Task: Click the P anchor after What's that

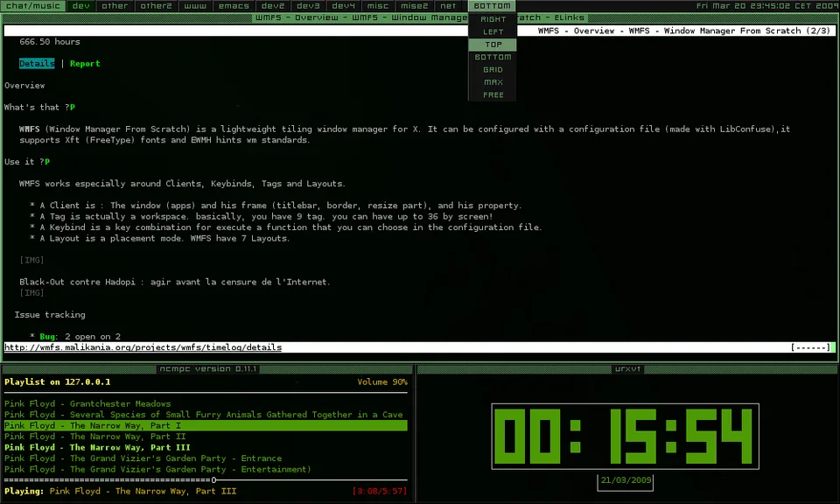Action: coord(73,107)
